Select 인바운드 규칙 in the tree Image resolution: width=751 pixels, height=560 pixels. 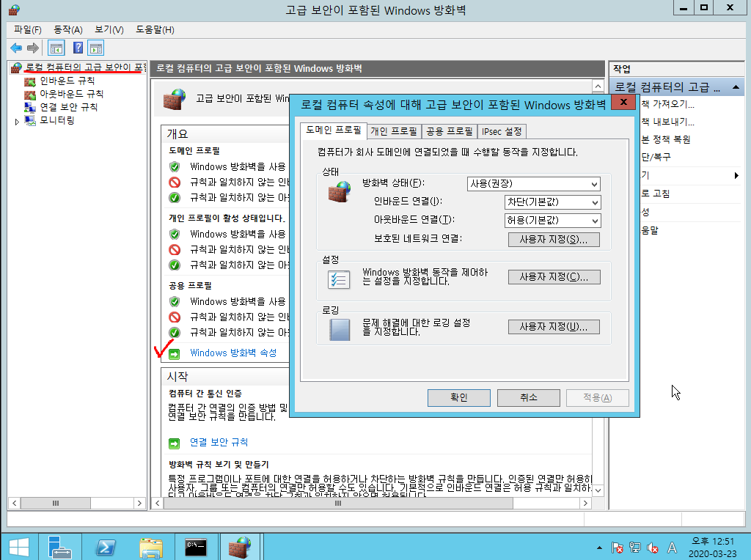point(67,81)
